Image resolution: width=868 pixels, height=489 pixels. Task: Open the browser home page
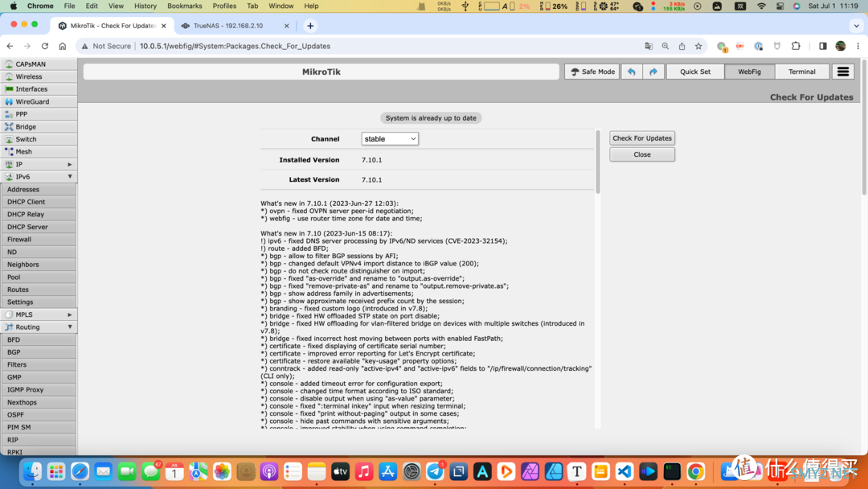[x=63, y=46]
